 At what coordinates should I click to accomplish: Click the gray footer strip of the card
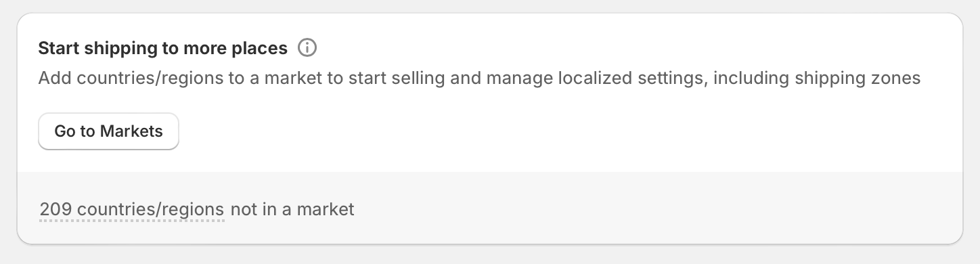coord(490,208)
